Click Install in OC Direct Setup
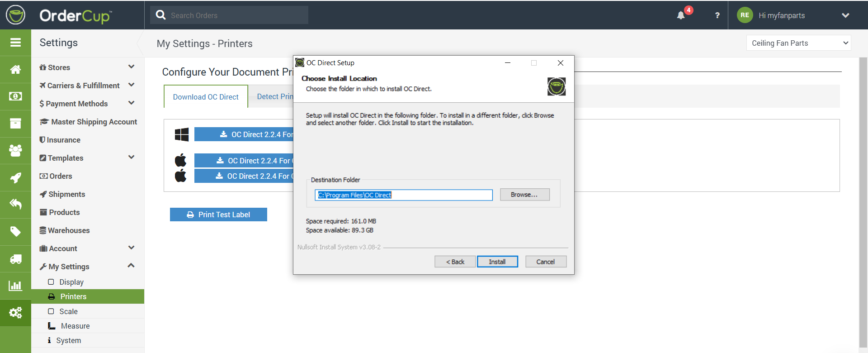This screenshot has width=868, height=353. pos(497,262)
